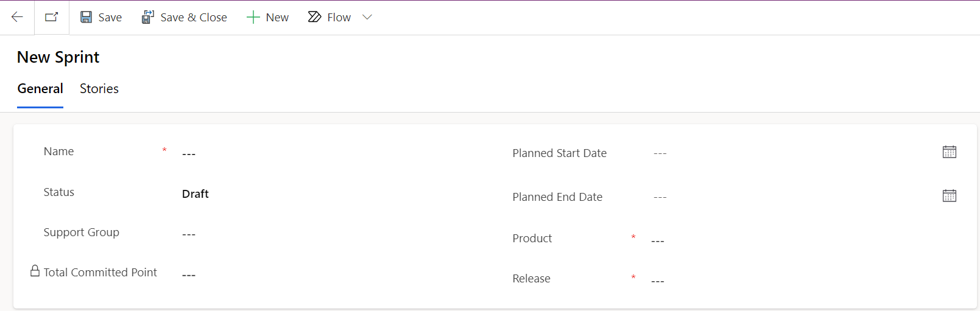This screenshot has width=980, height=311.
Task: Open Planned Start Date calendar picker
Action: pos(950,152)
